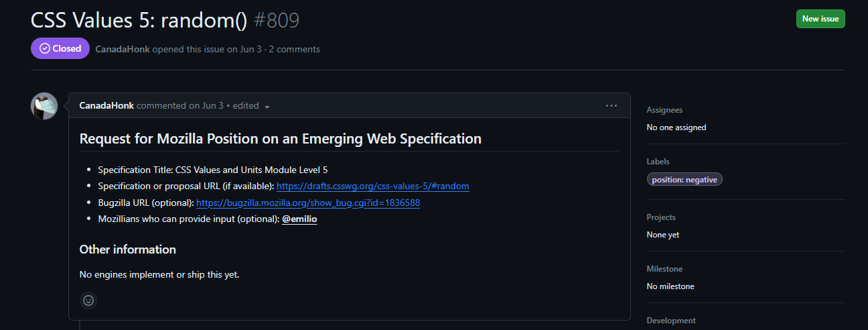Click the Milestone sidebar heading
Screen dimensions: 868x330
coord(664,269)
